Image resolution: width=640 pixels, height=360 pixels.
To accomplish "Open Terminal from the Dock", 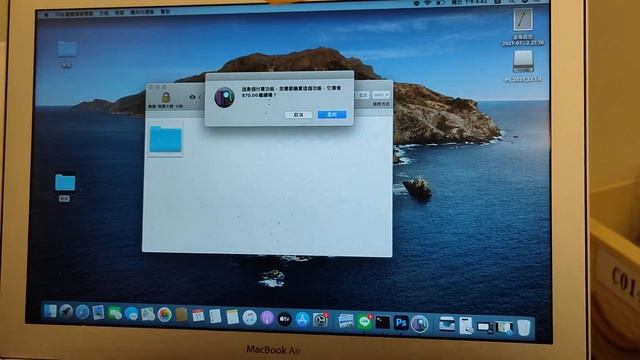I will click(382, 322).
